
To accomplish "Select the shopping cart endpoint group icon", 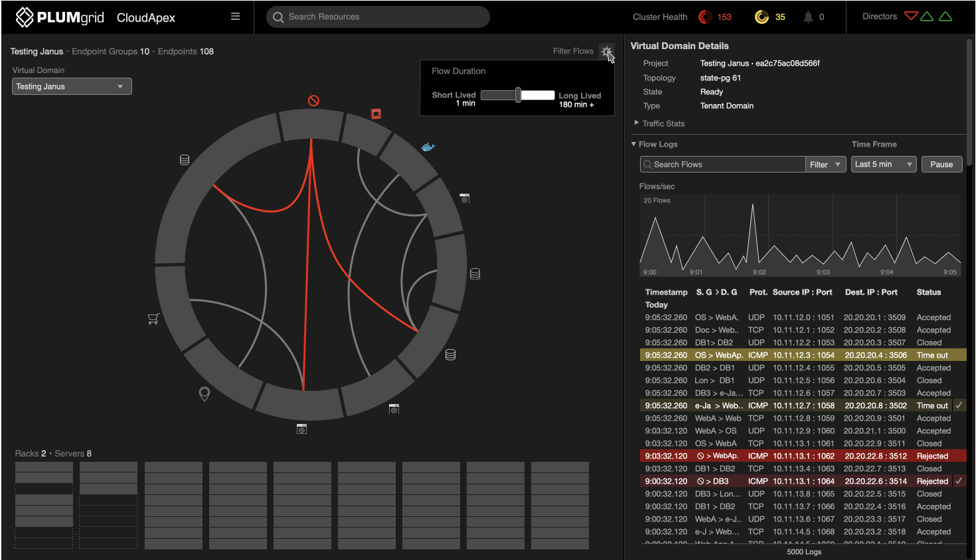I will coord(153,319).
